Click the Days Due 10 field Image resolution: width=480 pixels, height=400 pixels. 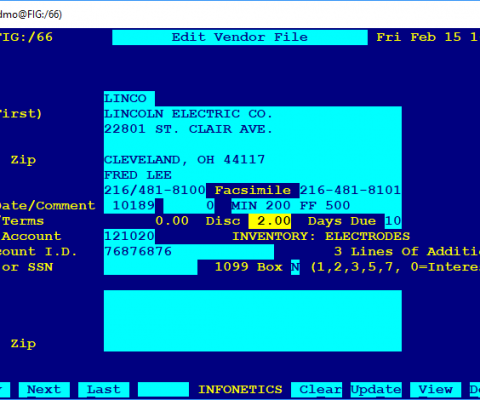tap(393, 221)
